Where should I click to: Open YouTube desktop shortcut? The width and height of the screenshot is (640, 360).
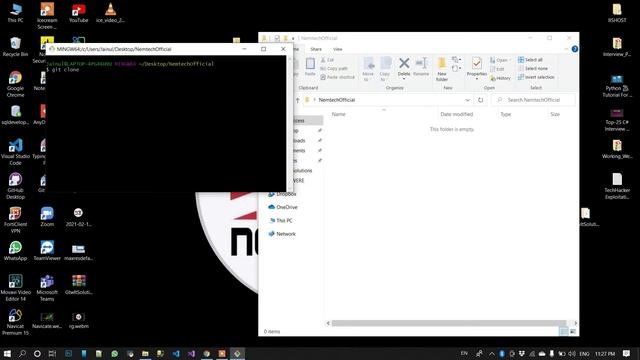78,13
